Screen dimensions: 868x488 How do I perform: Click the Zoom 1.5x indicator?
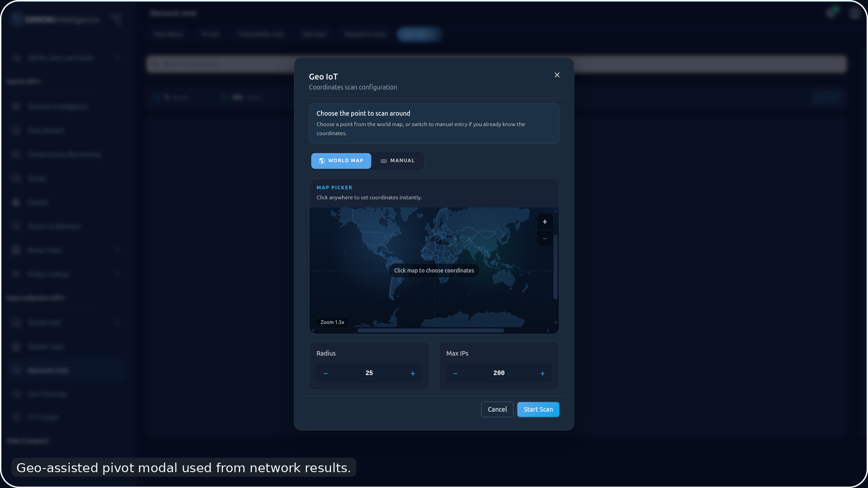pos(332,322)
